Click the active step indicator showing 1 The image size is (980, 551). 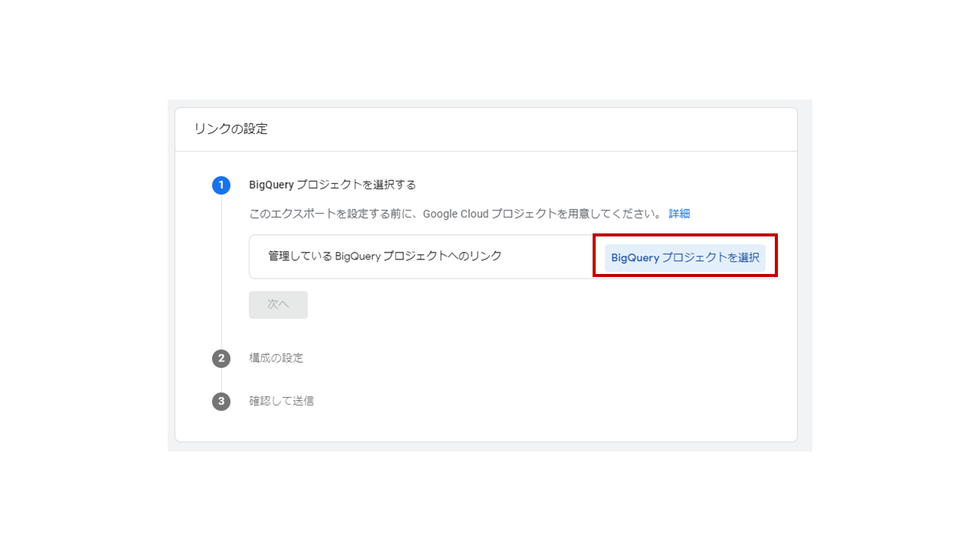click(221, 185)
